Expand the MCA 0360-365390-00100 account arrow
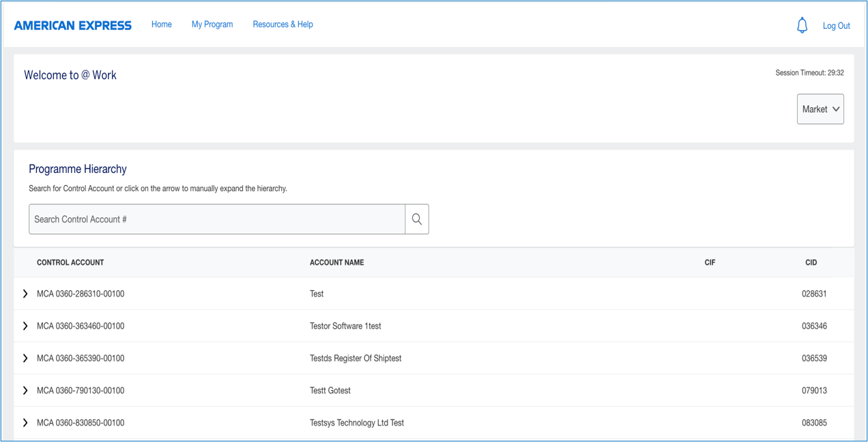 click(x=25, y=358)
